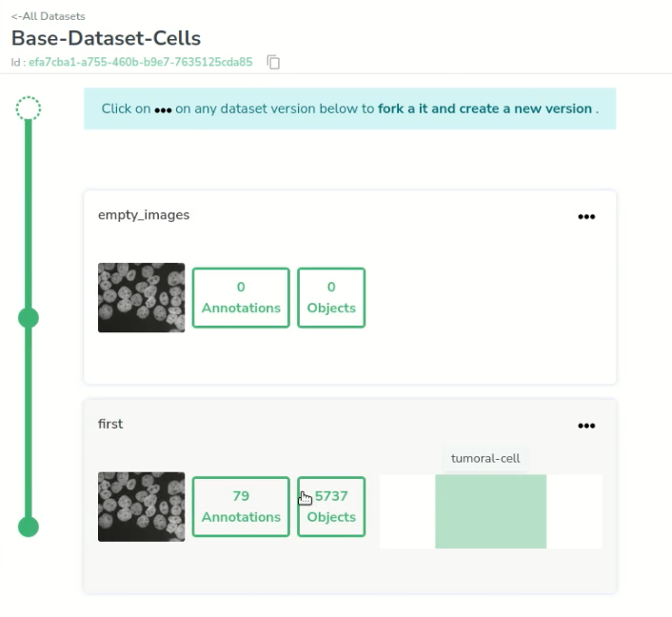Open the 5737 Objects box

click(x=331, y=507)
